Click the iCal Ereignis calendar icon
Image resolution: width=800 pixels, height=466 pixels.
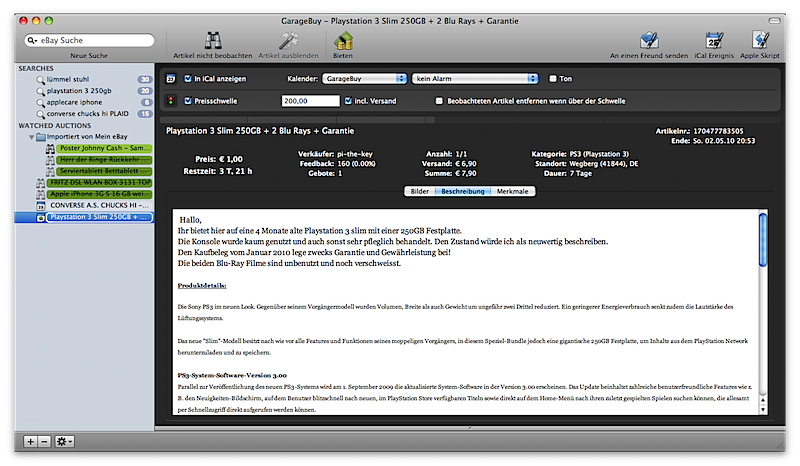[x=714, y=40]
